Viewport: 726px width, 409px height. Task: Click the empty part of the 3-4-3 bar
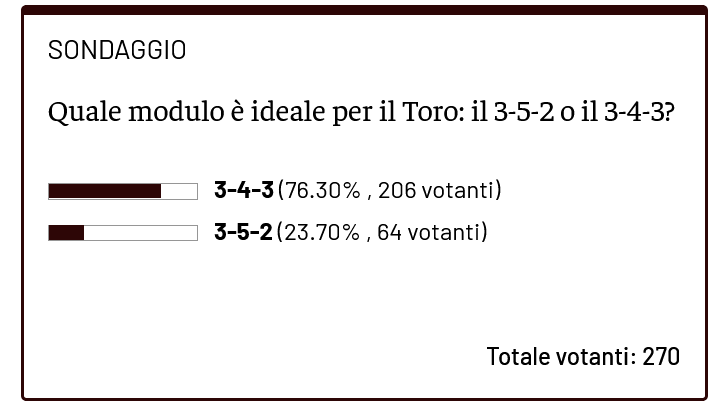click(x=179, y=191)
